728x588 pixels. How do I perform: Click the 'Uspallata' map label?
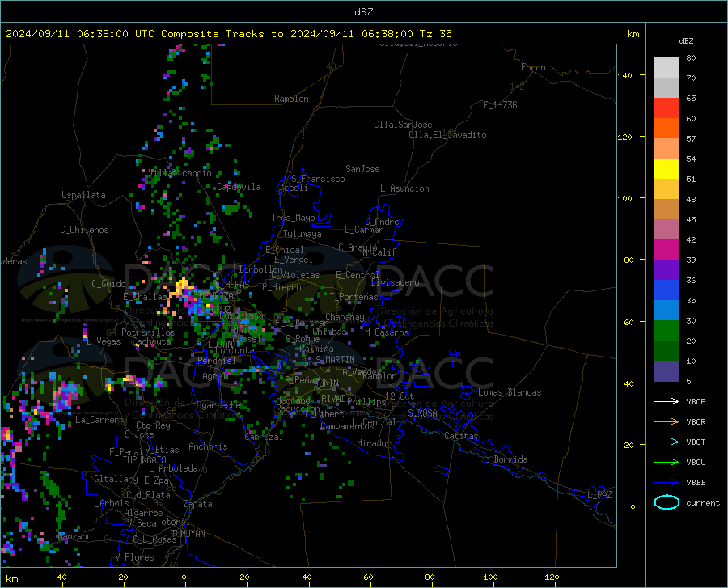point(83,195)
